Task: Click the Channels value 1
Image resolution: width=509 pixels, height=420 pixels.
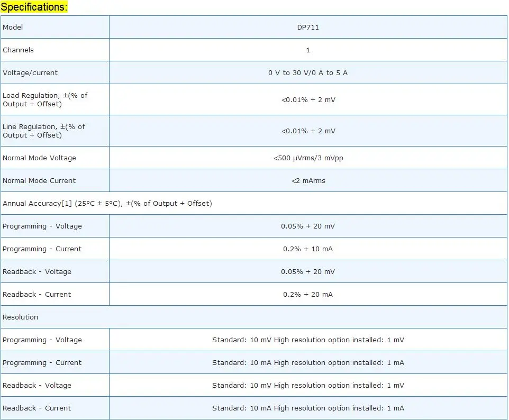Action: [x=308, y=50]
